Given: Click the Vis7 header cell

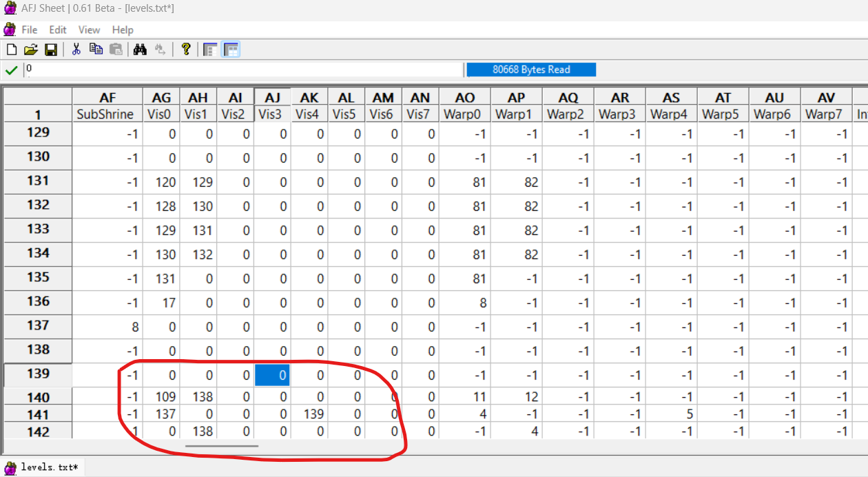Looking at the screenshot, I should pos(420,114).
